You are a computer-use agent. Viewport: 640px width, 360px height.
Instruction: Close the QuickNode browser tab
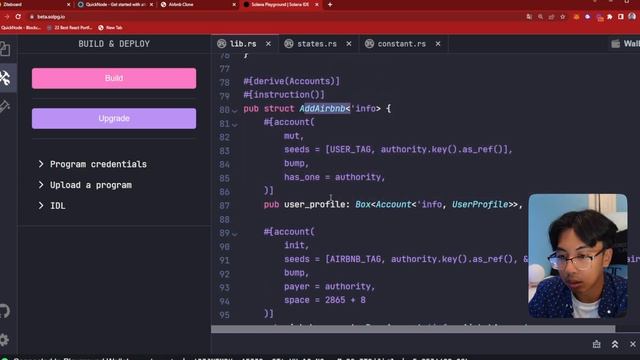tap(151, 4)
